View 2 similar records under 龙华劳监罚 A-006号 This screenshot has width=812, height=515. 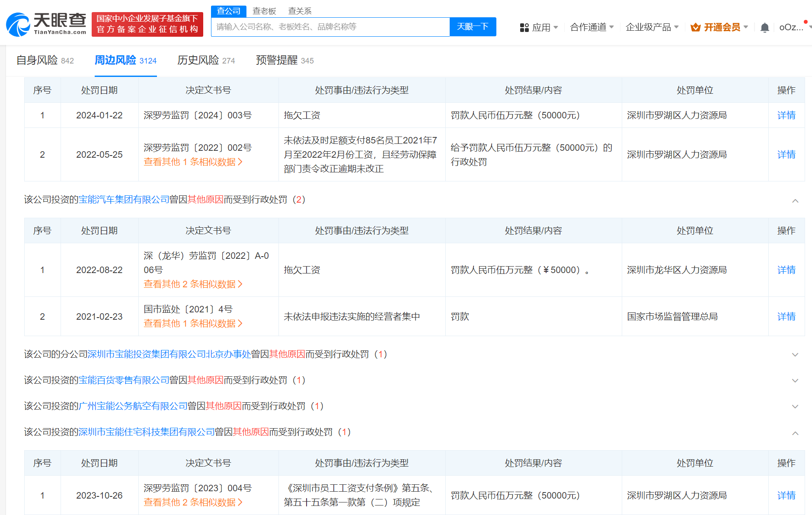coord(193,284)
